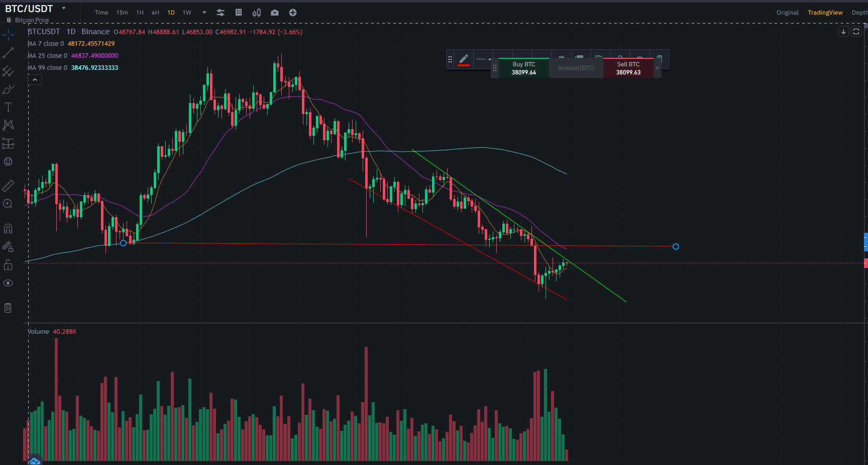The image size is (868, 465).
Task: Activate the zoom in tool
Action: click(x=8, y=204)
